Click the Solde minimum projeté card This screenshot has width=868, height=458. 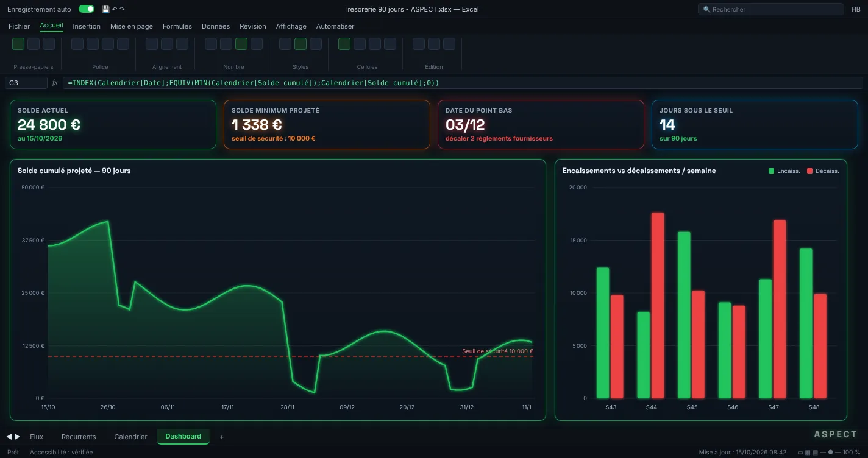click(x=327, y=124)
